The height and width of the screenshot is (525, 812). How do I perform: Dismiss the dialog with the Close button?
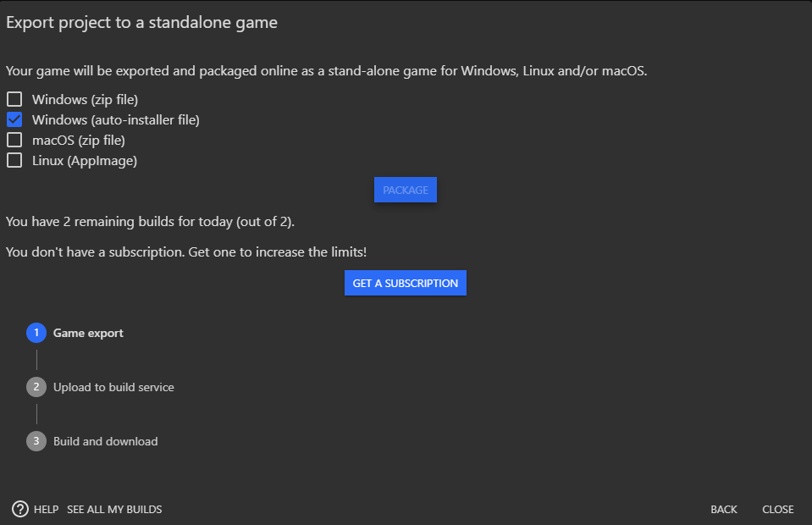(x=778, y=510)
